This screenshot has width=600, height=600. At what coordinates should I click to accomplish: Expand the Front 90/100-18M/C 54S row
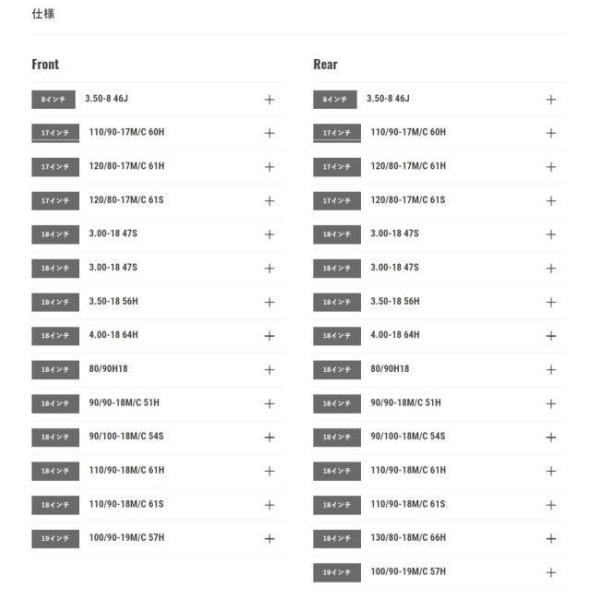tap(269, 437)
